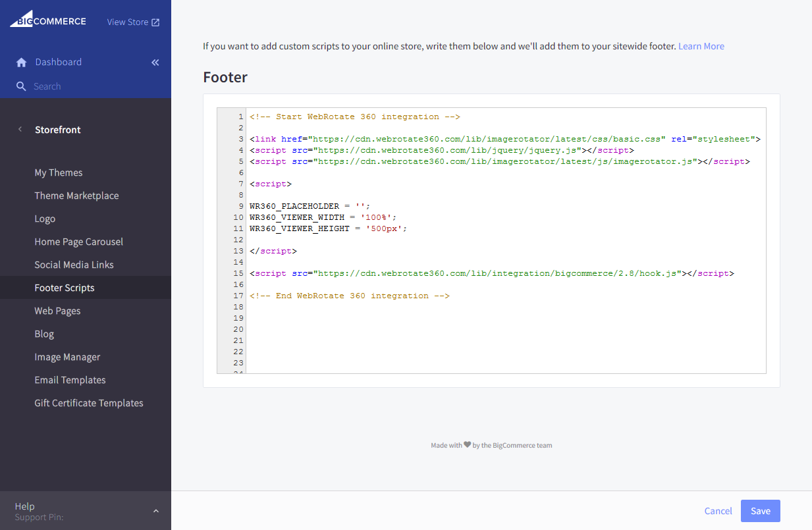
Task: Click line number 9 in the gutter
Action: point(242,206)
